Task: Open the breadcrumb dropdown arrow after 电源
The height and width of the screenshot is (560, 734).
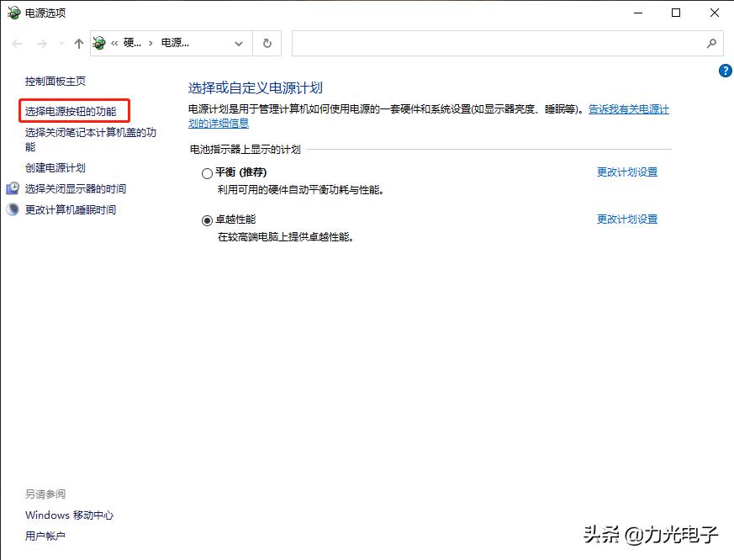Action: (x=240, y=43)
